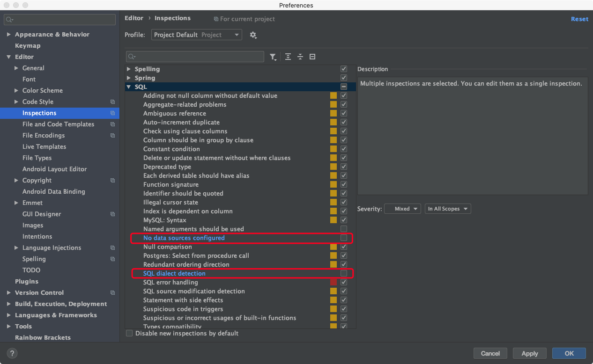Uncheck the Spelling inspections group checkbox
Image resolution: width=593 pixels, height=364 pixels.
coord(344,69)
